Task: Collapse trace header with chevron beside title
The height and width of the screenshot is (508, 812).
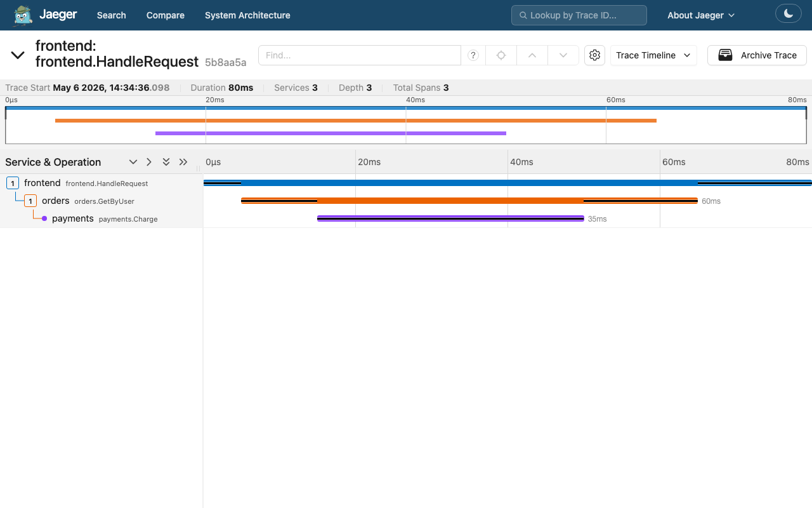Action: pyautogui.click(x=18, y=55)
